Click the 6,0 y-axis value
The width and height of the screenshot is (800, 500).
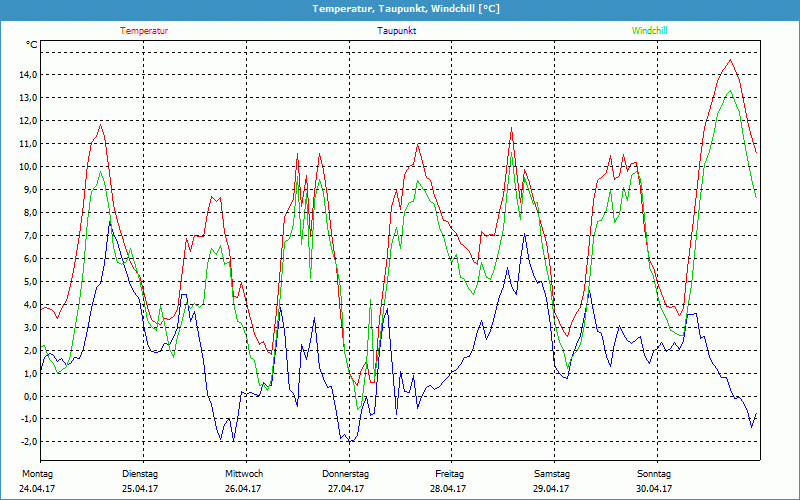pyautogui.click(x=31, y=259)
